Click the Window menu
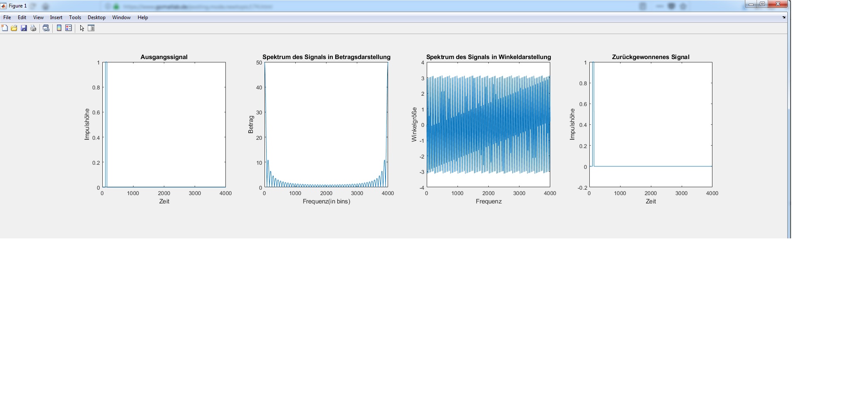868x416 pixels. click(121, 17)
